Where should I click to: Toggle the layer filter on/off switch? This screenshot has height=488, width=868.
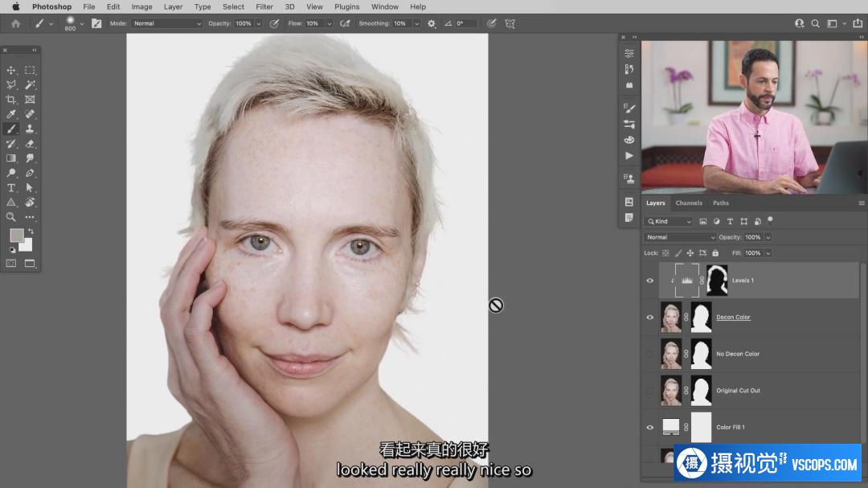(x=770, y=220)
